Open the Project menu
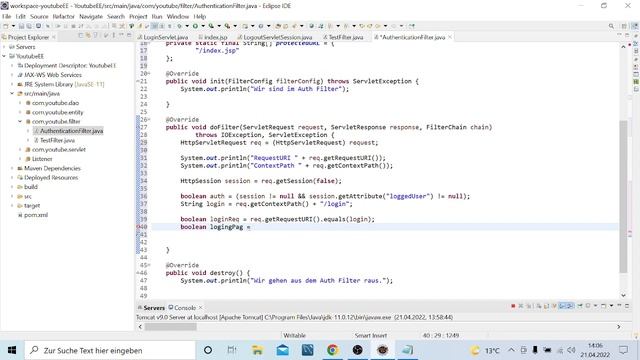The height and width of the screenshot is (360, 640). pos(138,16)
